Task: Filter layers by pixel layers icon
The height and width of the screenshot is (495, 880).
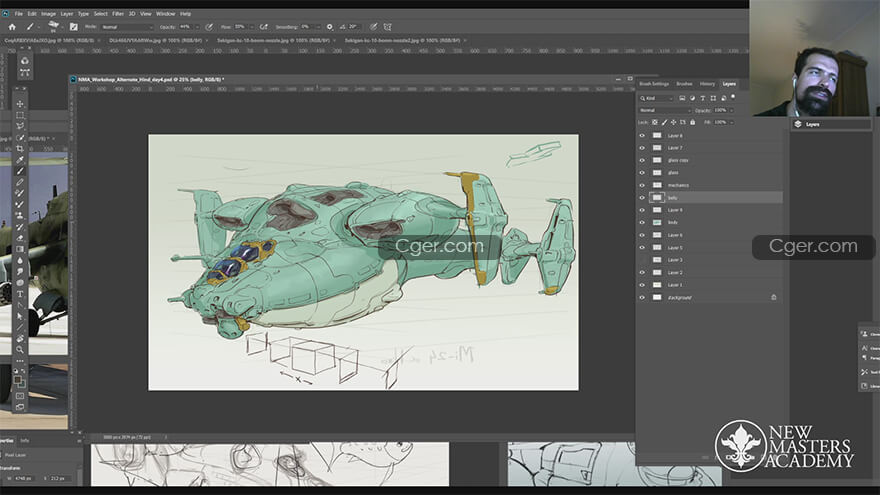Action: pos(682,98)
